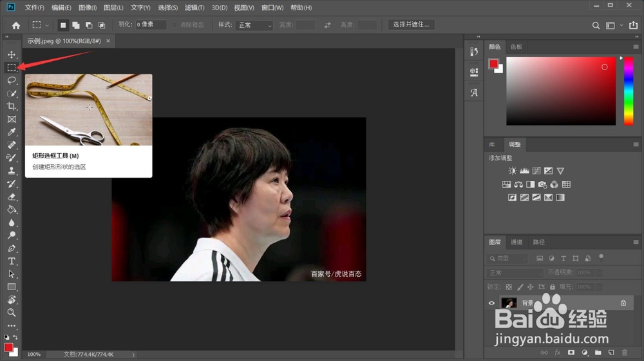Add a Curves adjustment
644x361 pixels.
536,171
